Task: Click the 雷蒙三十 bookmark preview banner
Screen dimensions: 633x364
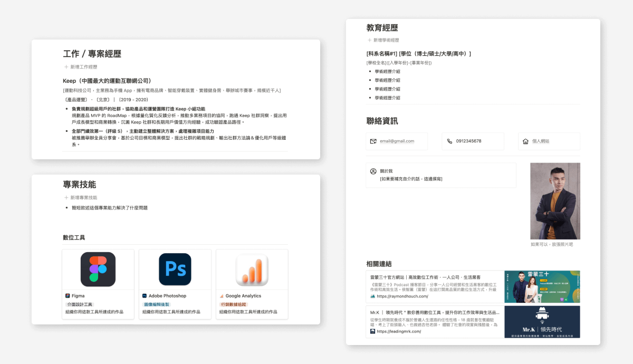Action: (x=542, y=286)
